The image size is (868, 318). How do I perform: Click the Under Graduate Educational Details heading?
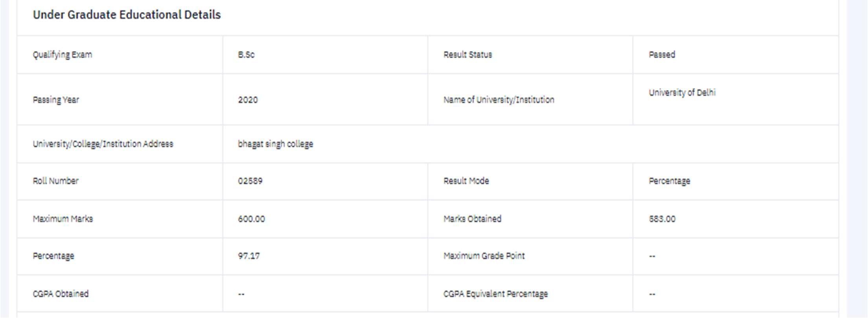[x=127, y=15]
